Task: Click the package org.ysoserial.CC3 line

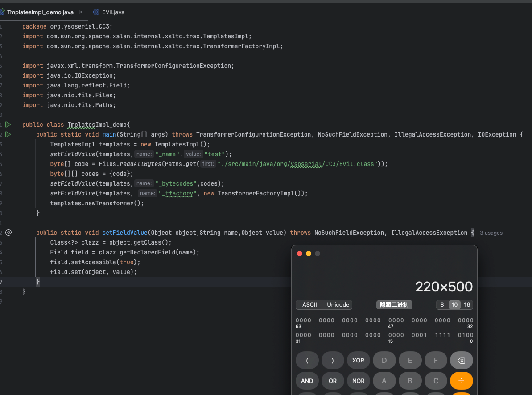Action: pos(67,26)
